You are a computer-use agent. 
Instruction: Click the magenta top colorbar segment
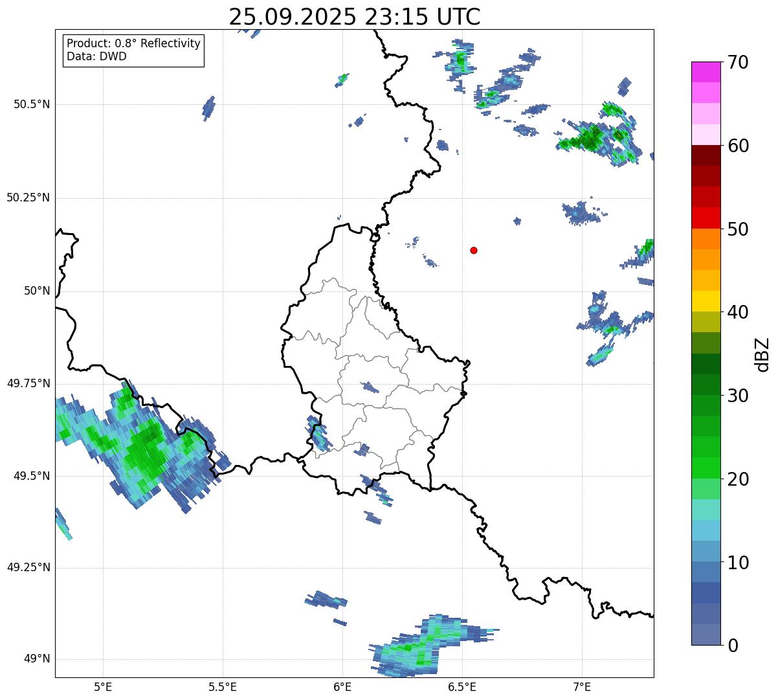(x=706, y=72)
